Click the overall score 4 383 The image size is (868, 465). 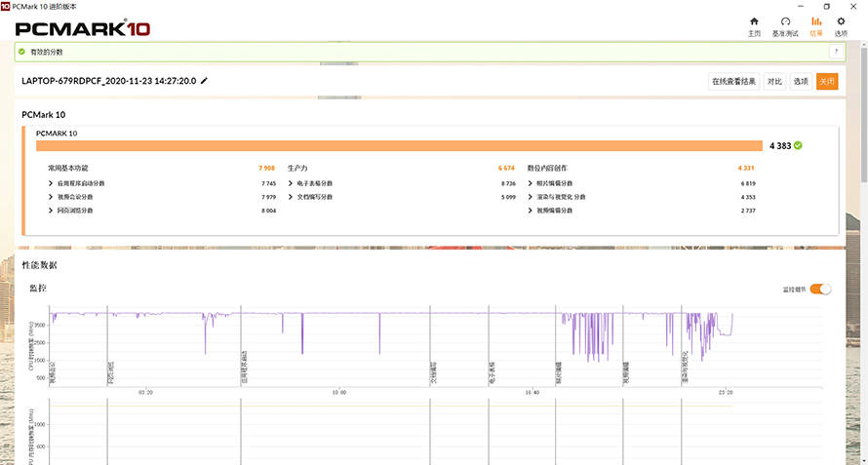780,146
